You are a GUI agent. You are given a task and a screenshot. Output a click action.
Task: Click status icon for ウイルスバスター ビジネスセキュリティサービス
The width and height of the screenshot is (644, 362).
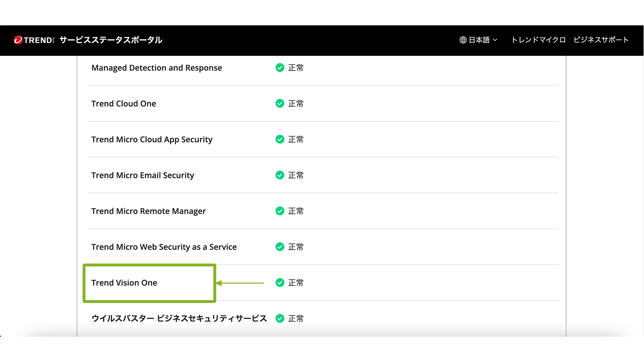point(280,319)
